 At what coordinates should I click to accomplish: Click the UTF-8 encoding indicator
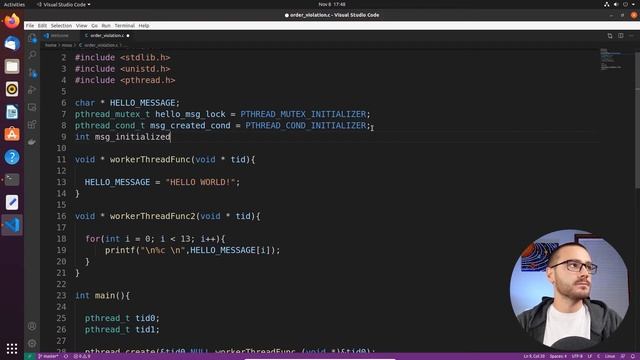[x=577, y=356]
